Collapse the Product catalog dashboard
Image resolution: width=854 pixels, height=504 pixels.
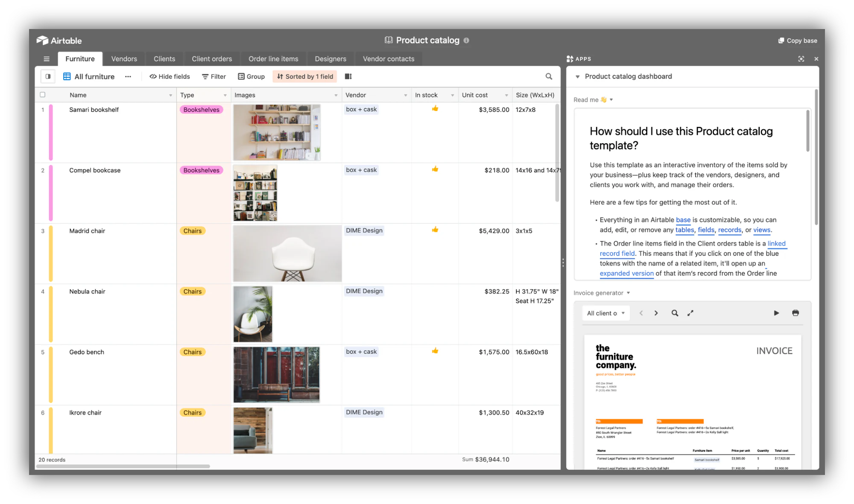click(x=577, y=76)
